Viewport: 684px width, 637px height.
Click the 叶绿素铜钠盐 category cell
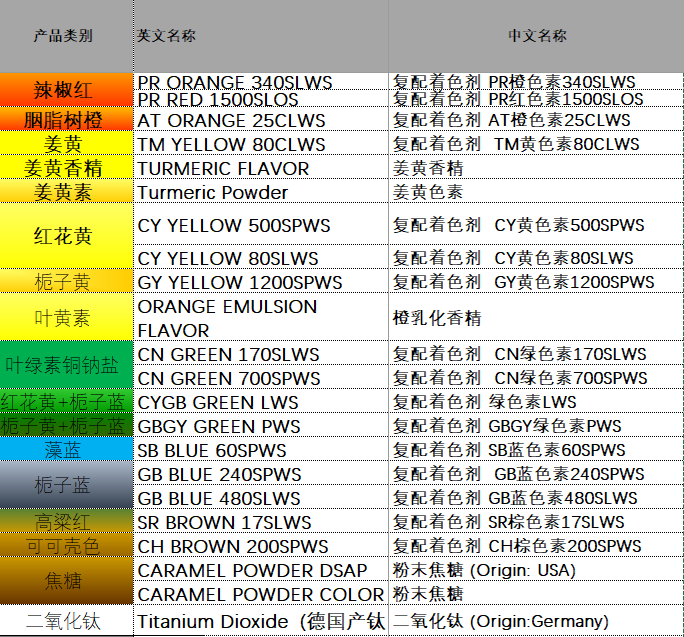tap(67, 365)
